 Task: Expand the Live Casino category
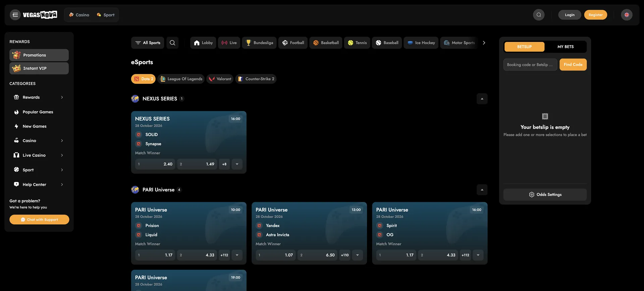pyautogui.click(x=39, y=155)
